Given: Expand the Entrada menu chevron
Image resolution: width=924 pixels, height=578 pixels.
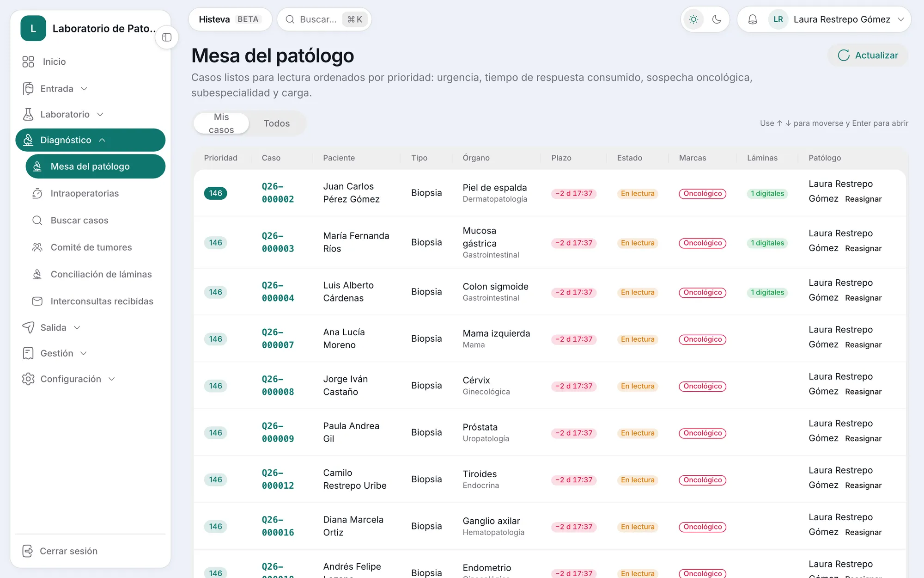Looking at the screenshot, I should 84,89.
